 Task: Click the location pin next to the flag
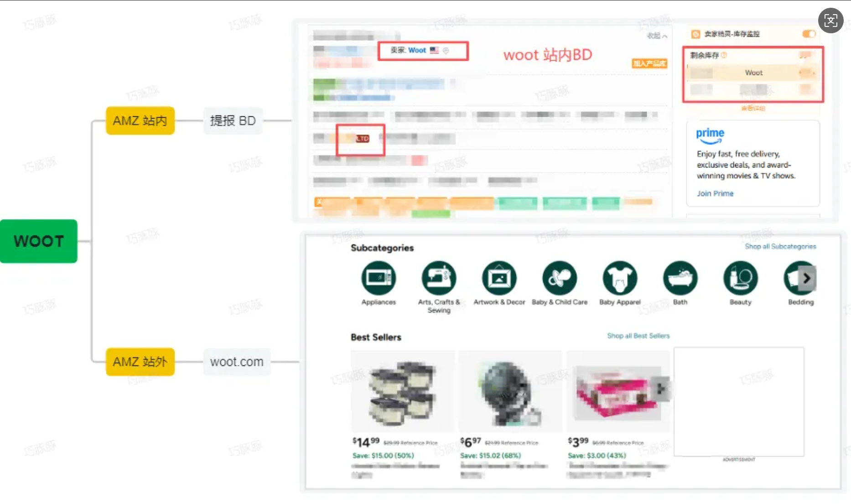tap(446, 51)
